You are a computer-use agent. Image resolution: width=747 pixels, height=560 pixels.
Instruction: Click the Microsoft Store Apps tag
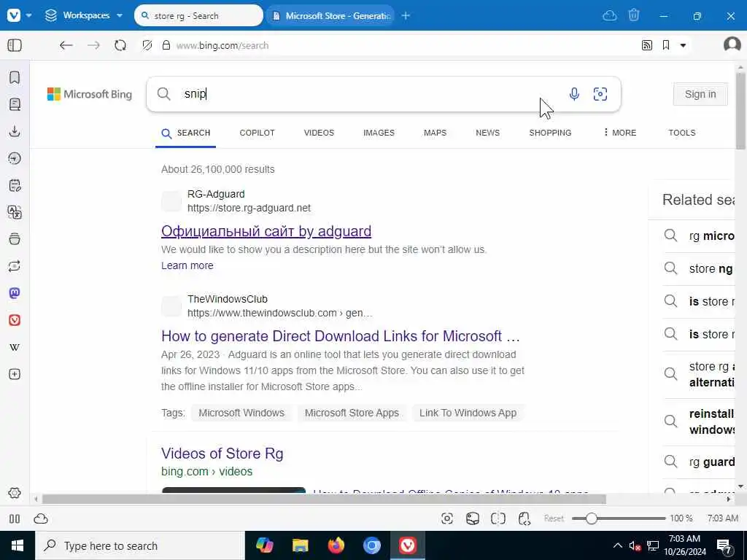click(x=352, y=413)
